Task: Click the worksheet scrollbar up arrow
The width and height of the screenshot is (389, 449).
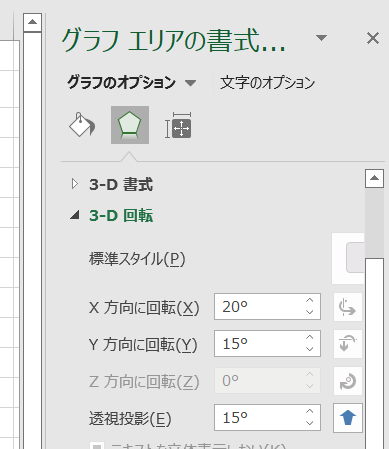Action: [x=32, y=22]
